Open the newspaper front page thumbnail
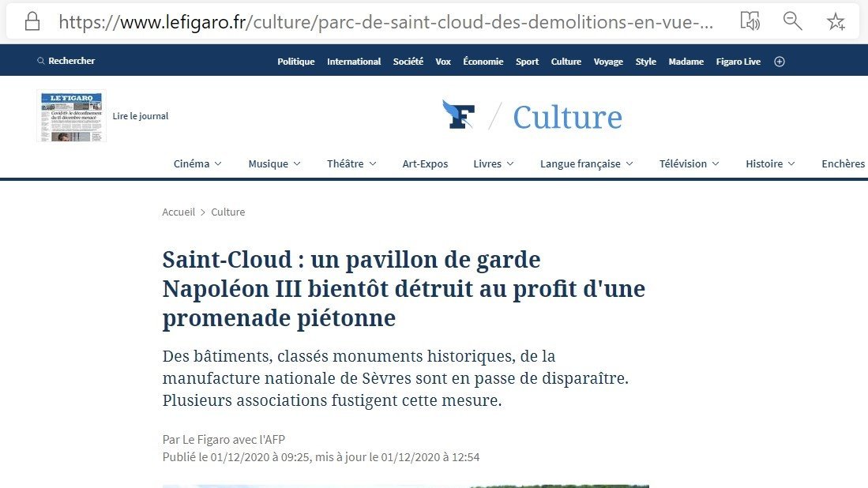868x488 pixels. [71, 115]
